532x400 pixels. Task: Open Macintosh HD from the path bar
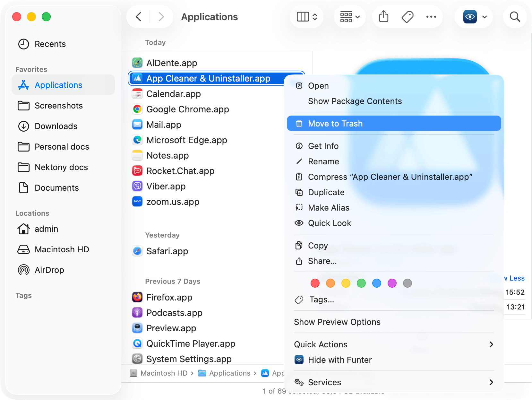tap(164, 373)
